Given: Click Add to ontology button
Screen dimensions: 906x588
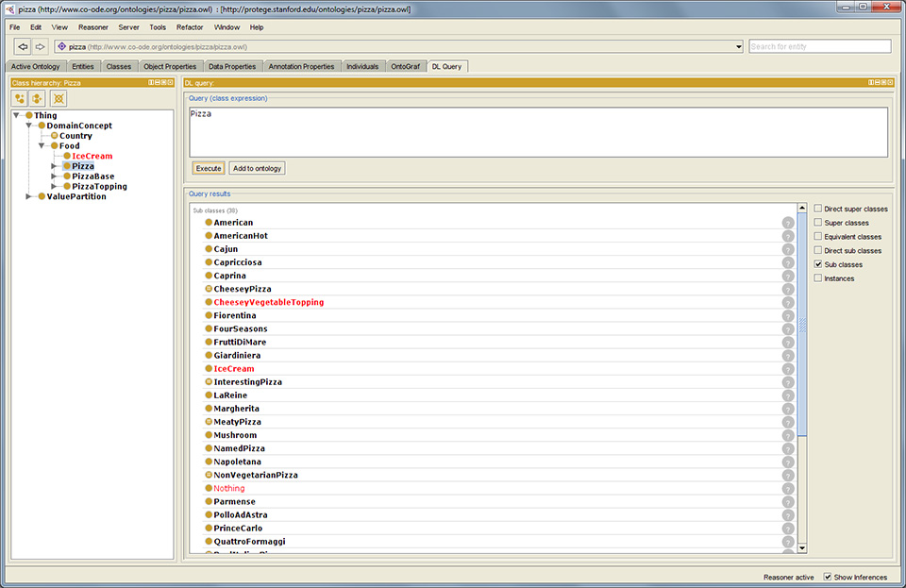Looking at the screenshot, I should click(257, 168).
